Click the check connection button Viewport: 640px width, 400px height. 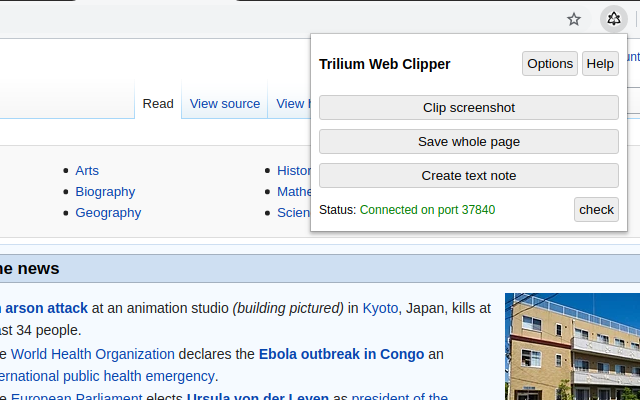point(596,210)
